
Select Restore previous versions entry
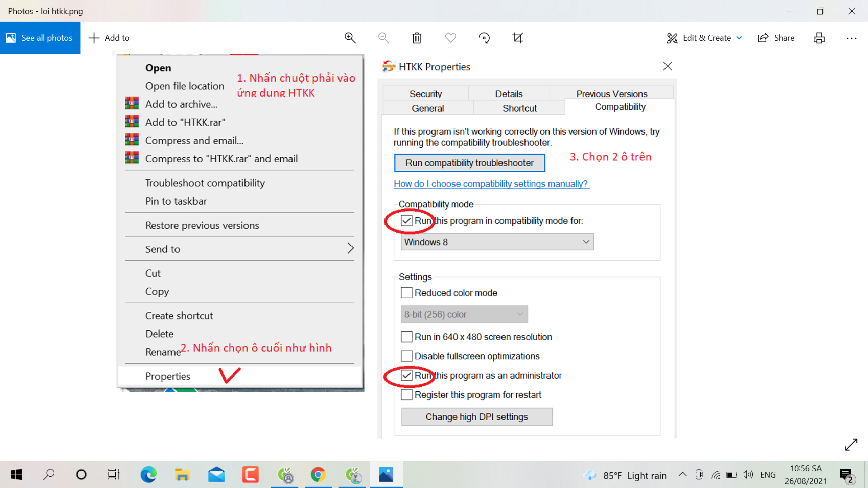(202, 225)
